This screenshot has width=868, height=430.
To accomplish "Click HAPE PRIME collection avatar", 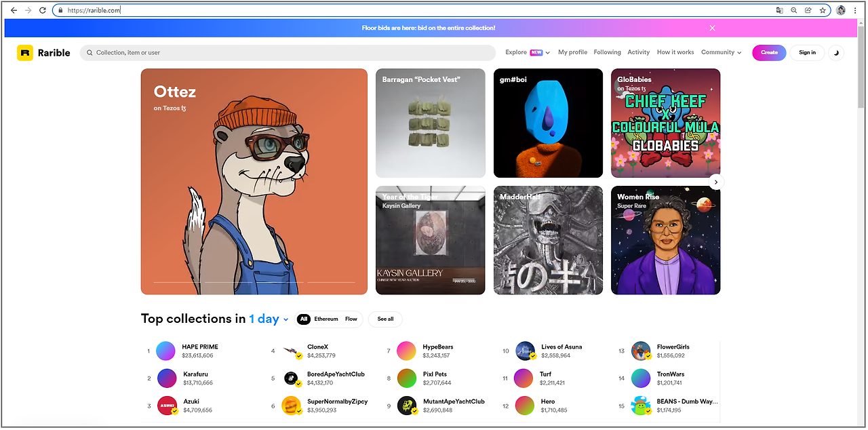I will pos(165,351).
